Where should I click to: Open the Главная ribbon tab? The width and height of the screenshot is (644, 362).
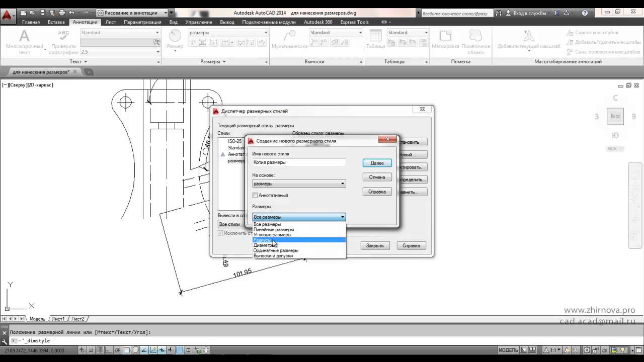(31, 22)
